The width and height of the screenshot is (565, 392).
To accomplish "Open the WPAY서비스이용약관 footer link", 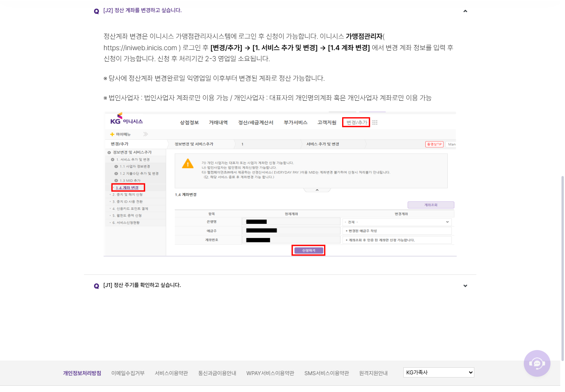I will (x=270, y=373).
